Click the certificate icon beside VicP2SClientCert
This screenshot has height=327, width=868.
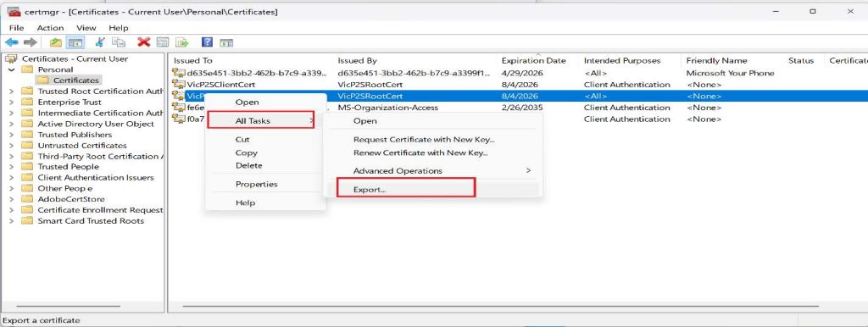point(178,84)
